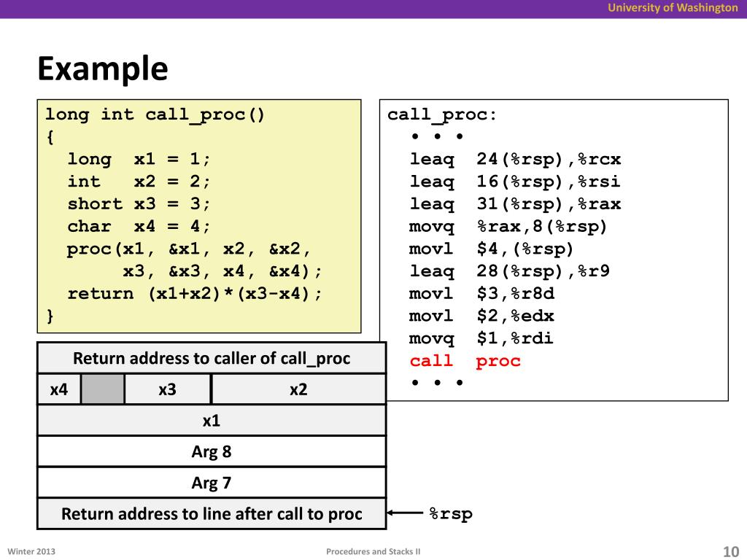The image size is (747, 560).
Task: Click 'leaq 31(%rsp),%rax' instruction
Action: tap(516, 204)
